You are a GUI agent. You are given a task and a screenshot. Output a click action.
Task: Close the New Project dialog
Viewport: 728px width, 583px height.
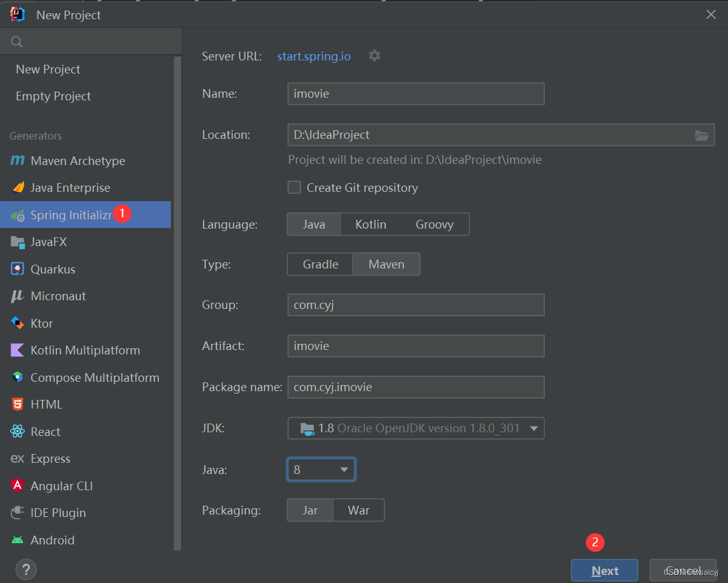711,14
